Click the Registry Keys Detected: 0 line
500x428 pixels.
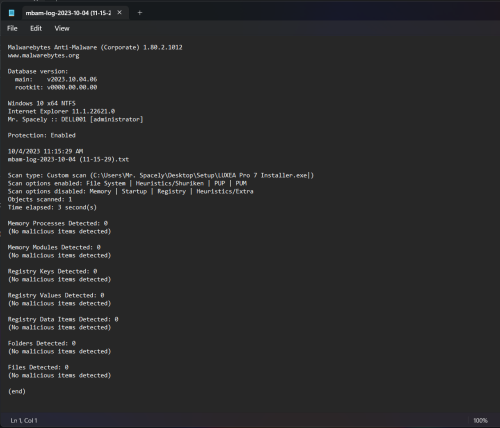52,271
